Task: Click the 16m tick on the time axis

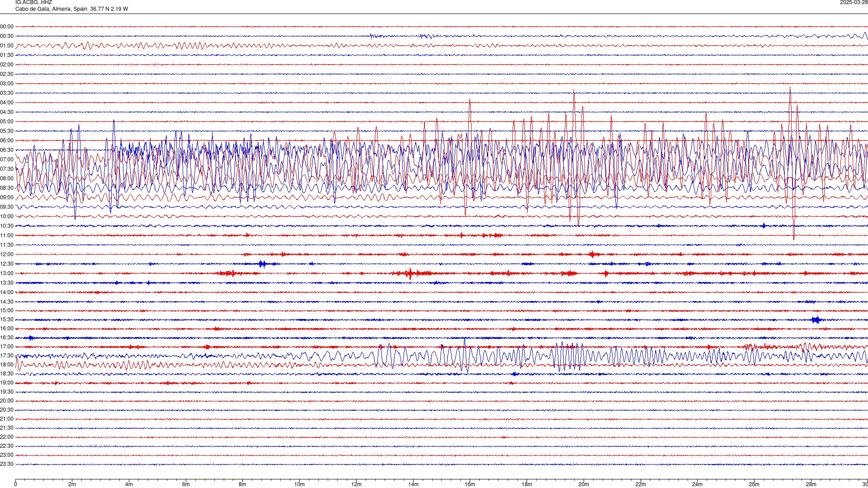Action: [x=470, y=484]
